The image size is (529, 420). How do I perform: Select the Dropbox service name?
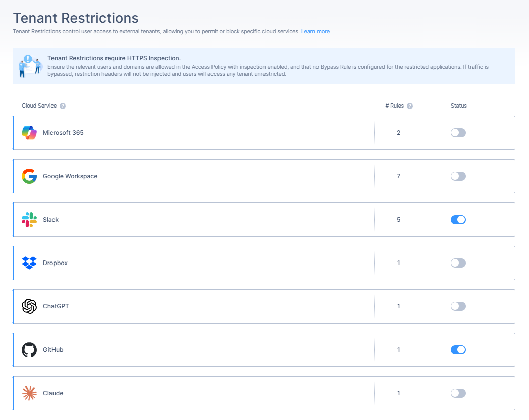tap(55, 263)
